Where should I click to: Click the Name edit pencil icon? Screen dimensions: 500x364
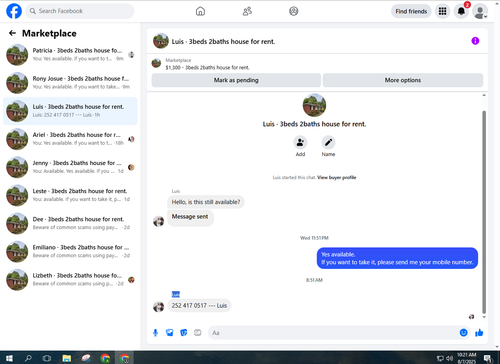[328, 142]
